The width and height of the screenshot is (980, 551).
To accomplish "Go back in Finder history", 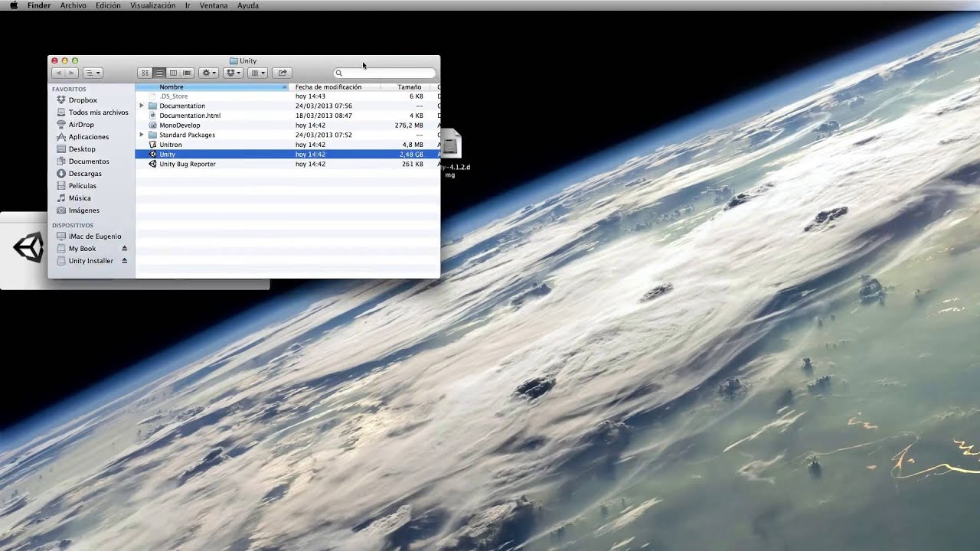I will [x=58, y=73].
